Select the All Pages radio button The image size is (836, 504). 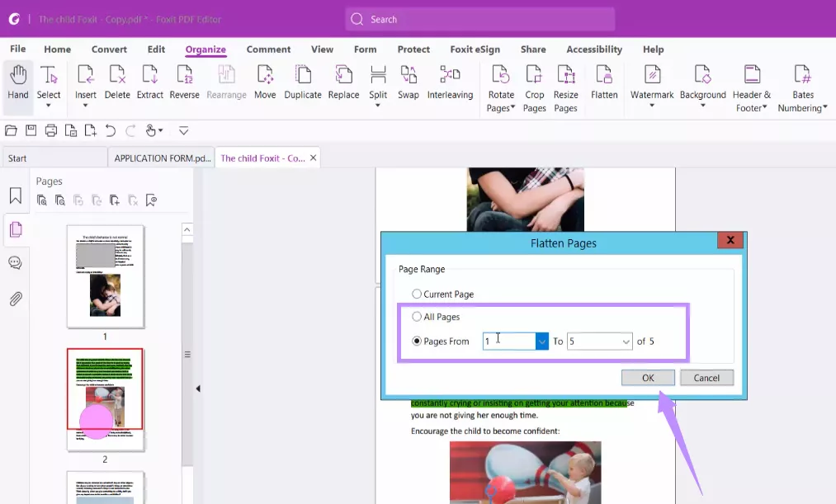418,316
